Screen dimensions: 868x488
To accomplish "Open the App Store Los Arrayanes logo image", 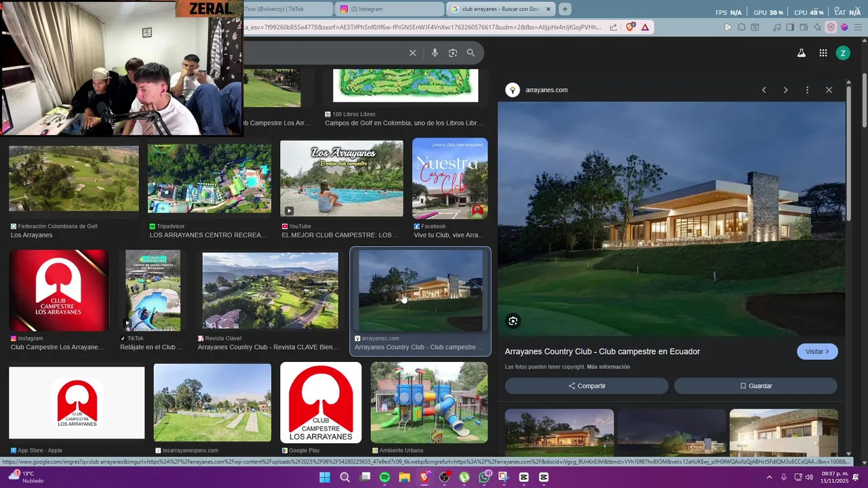I will [77, 402].
